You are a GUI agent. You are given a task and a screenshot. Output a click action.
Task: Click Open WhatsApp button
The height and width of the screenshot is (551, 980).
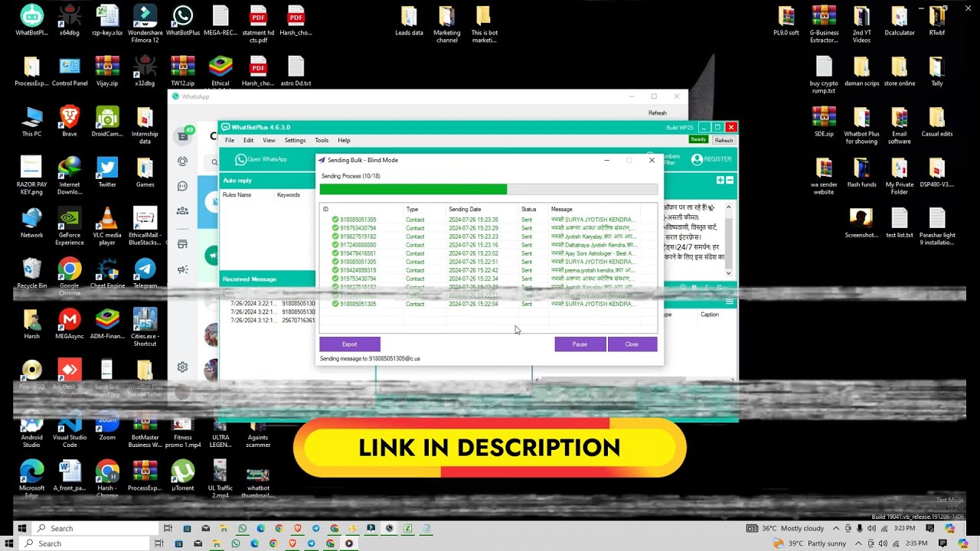tap(262, 159)
